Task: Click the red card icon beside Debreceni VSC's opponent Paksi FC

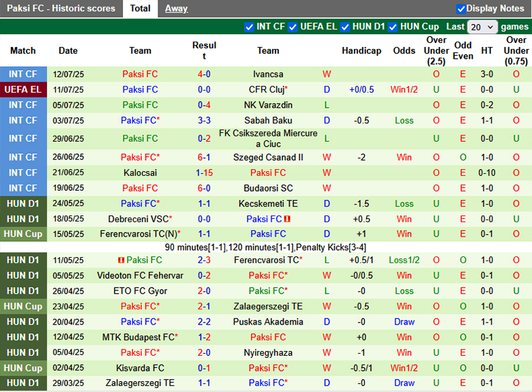Action: (x=287, y=219)
